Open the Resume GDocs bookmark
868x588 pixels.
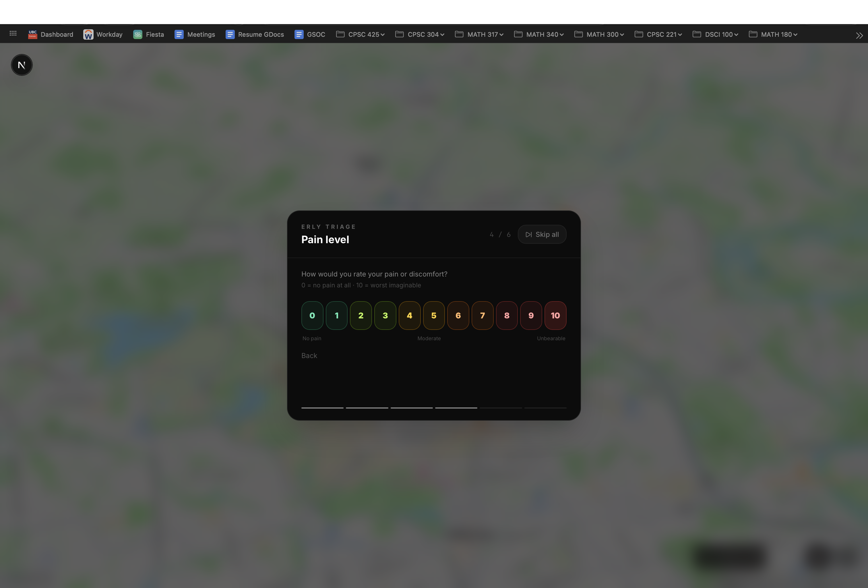point(255,34)
